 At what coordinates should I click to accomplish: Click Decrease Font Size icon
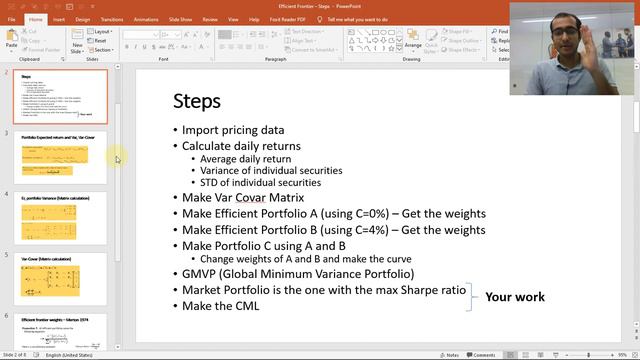click(195, 35)
